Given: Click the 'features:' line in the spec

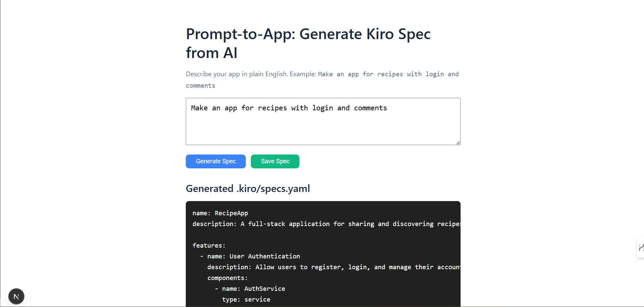Looking at the screenshot, I should click(x=209, y=246).
